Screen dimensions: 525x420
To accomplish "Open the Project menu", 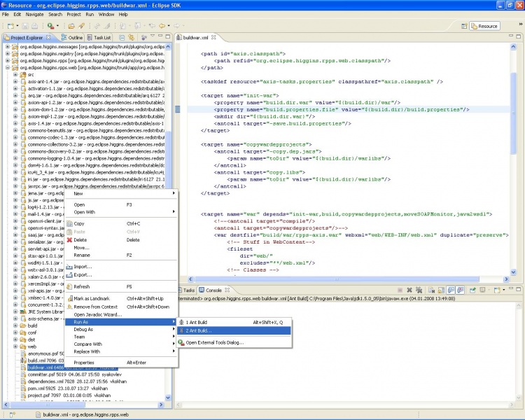I will click(x=73, y=15).
